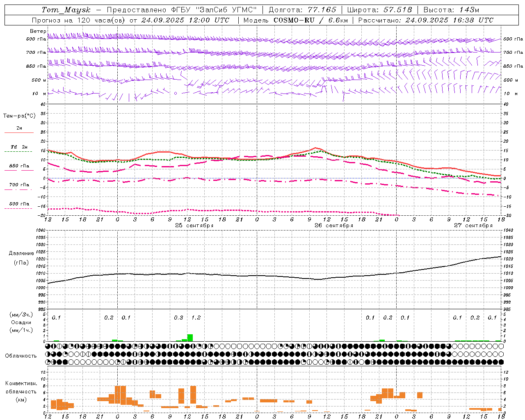The width and height of the screenshot is (525, 420).
Task: Click the Td 2м dew point legend
Action: click(x=19, y=147)
